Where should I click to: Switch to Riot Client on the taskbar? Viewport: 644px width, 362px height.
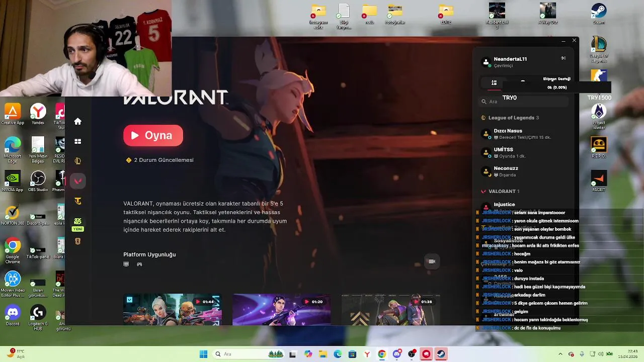click(427, 354)
